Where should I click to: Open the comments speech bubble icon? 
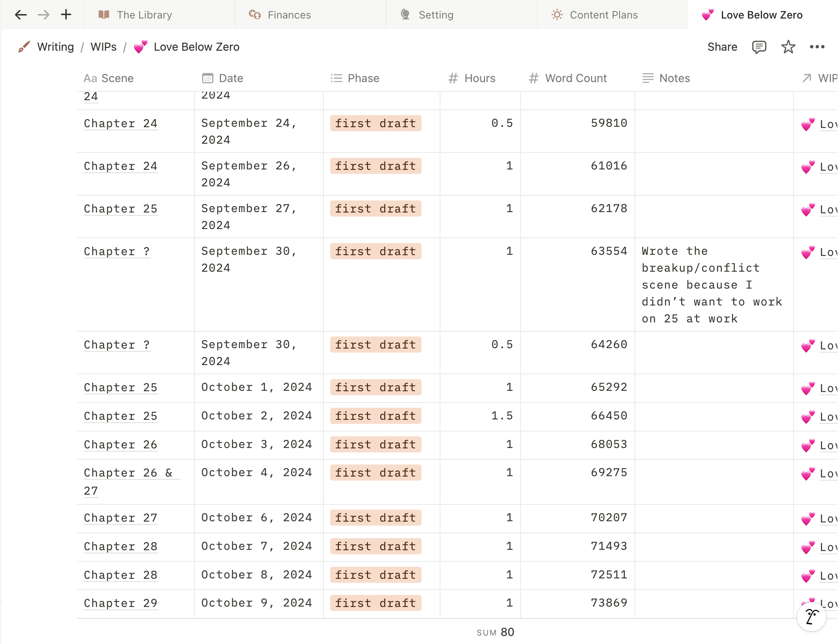758,47
